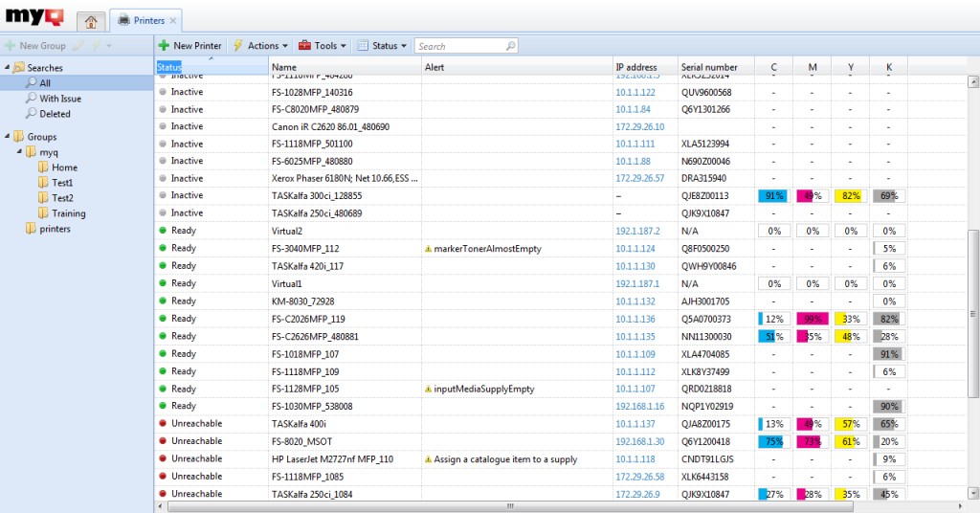Sort by the K toner column header
Viewport: 980px width, 513px height.
coord(889,67)
